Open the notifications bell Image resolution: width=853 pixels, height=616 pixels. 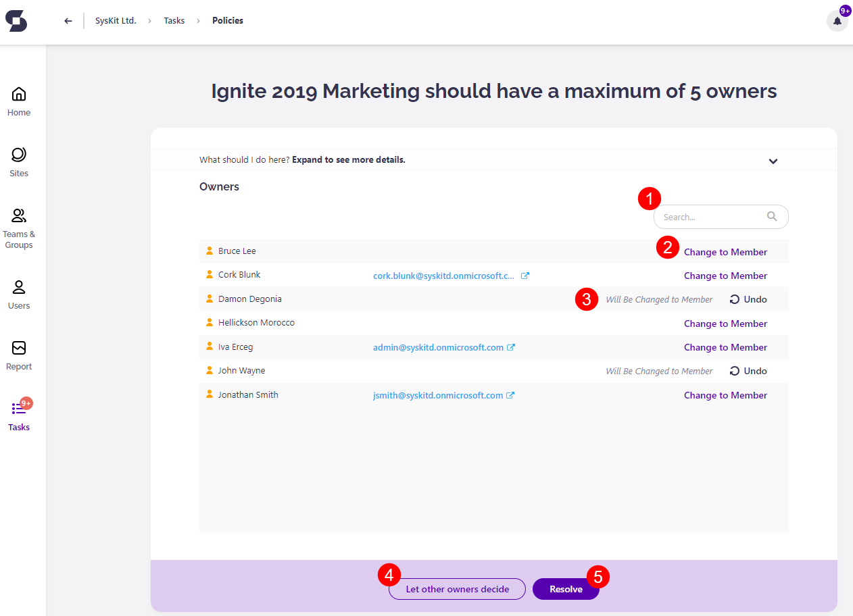click(837, 21)
